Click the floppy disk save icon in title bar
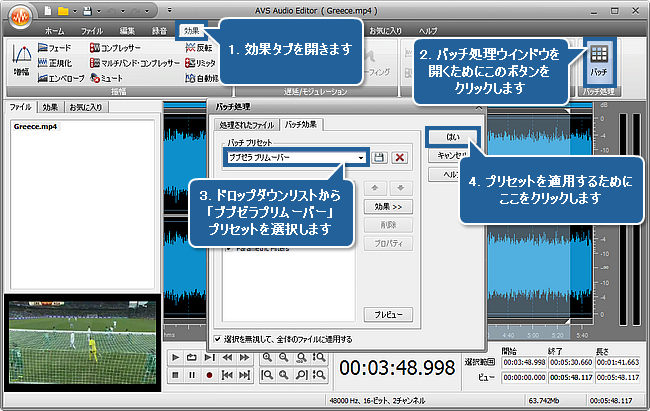Viewport: 650px width, 411px height. [87, 11]
